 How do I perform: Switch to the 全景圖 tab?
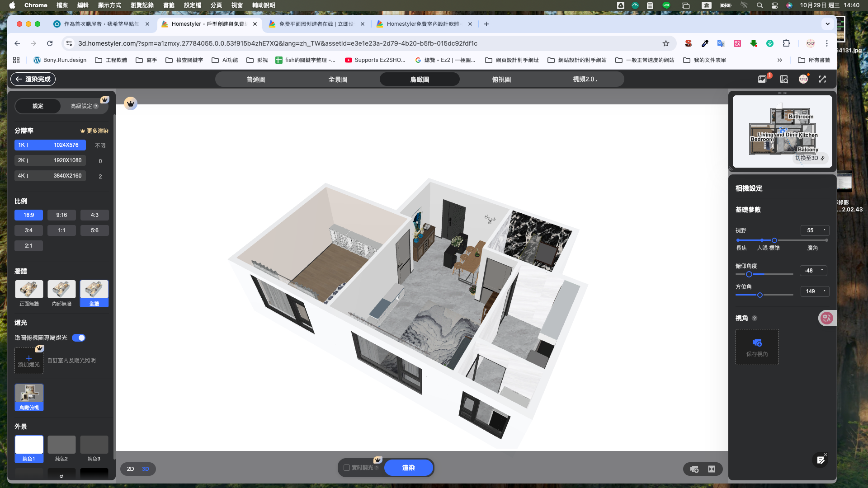338,79
